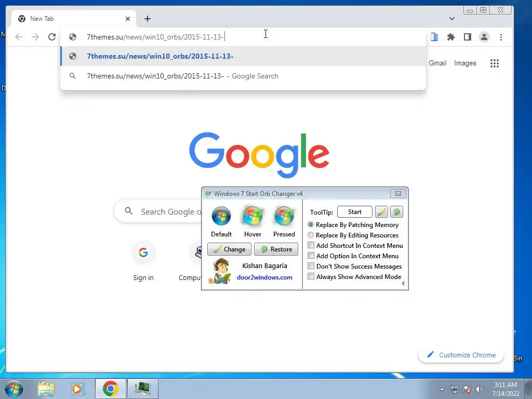Open the taskbar clock
The image size is (532, 399).
point(506,389)
